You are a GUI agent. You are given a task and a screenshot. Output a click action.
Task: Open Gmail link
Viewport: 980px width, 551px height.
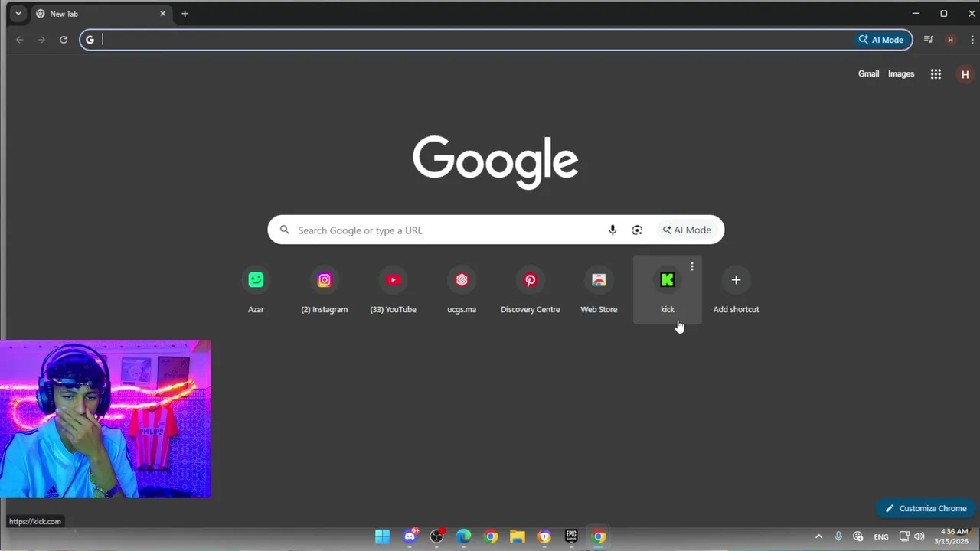coord(868,73)
